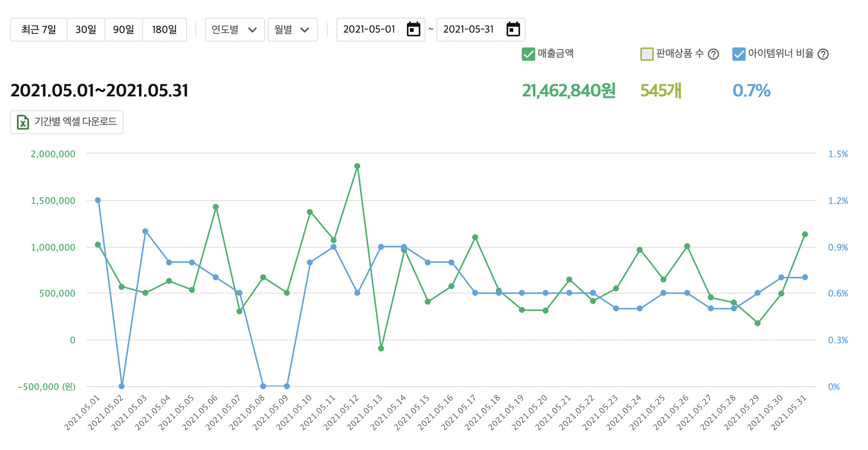This screenshot has height=450, width=868.
Task: Download the 기간별 엑셀 report
Action: pos(67,122)
